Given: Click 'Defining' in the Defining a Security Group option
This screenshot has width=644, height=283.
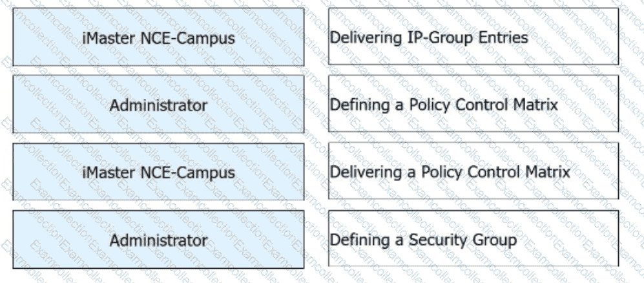Looking at the screenshot, I should 356,240.
